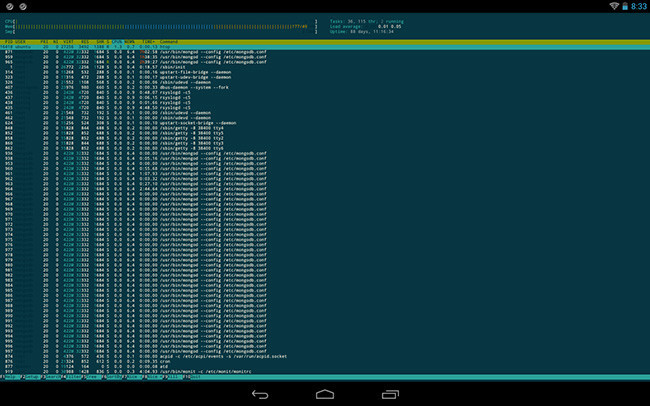Click F7 Nice - in function bar
Image resolution: width=650 pixels, height=406 pixels.
click(x=133, y=377)
